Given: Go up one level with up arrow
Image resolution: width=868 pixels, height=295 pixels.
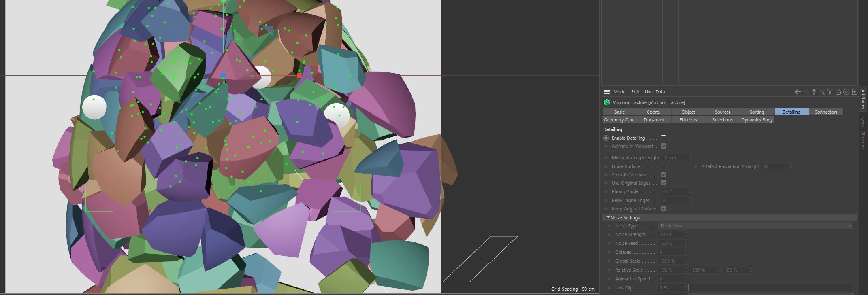Looking at the screenshot, I should click(x=814, y=92).
